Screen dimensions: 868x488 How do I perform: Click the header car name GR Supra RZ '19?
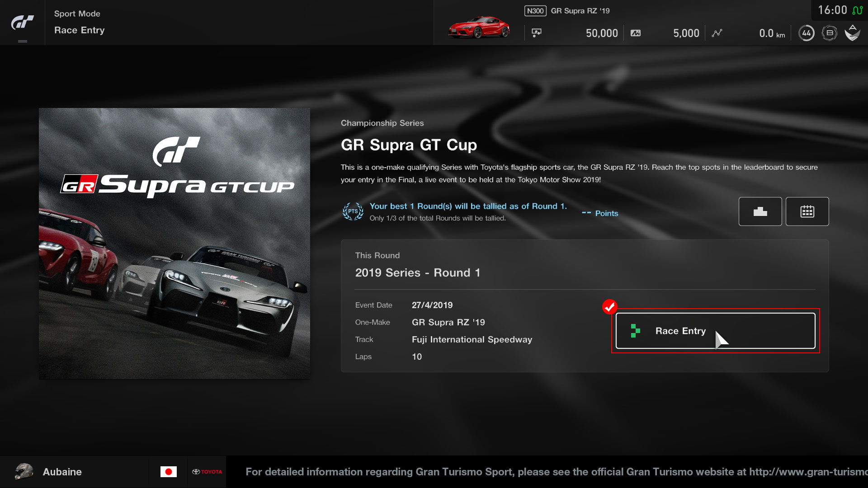[580, 11]
